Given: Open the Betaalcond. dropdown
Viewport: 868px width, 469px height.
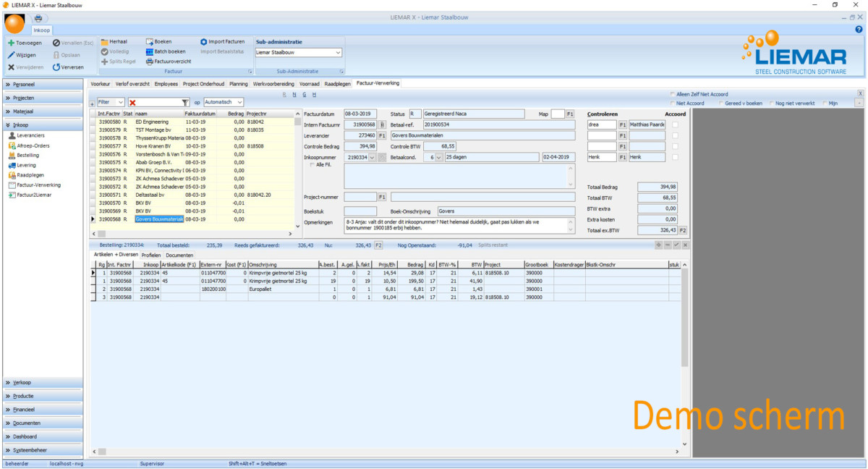Looking at the screenshot, I should tap(438, 157).
